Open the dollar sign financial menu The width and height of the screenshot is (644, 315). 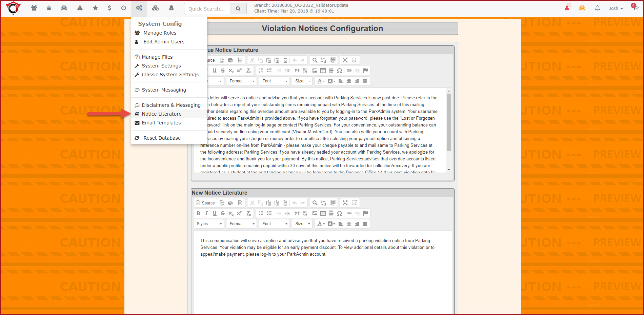[x=109, y=8]
